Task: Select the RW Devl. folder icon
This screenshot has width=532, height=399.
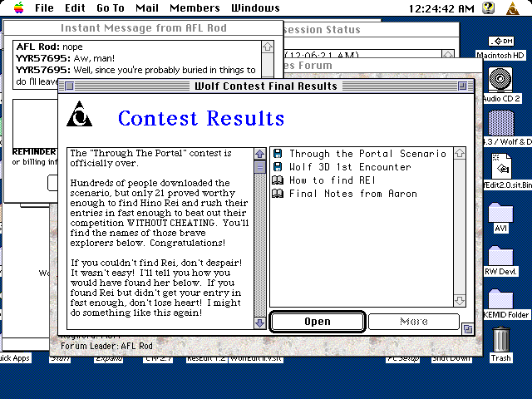Action: (500, 256)
